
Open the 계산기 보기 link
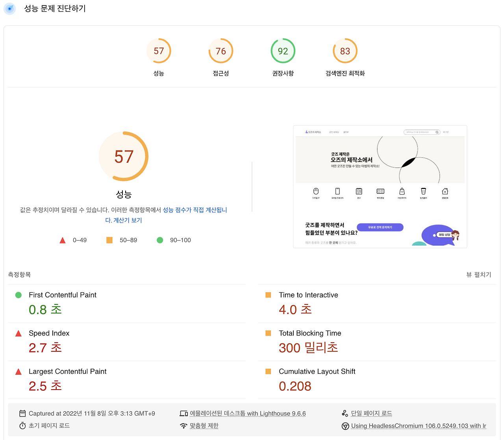pos(128,220)
